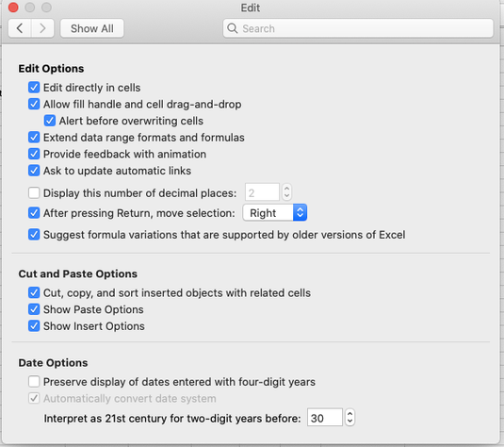Adjust the two-digit years stepper

[350, 418]
